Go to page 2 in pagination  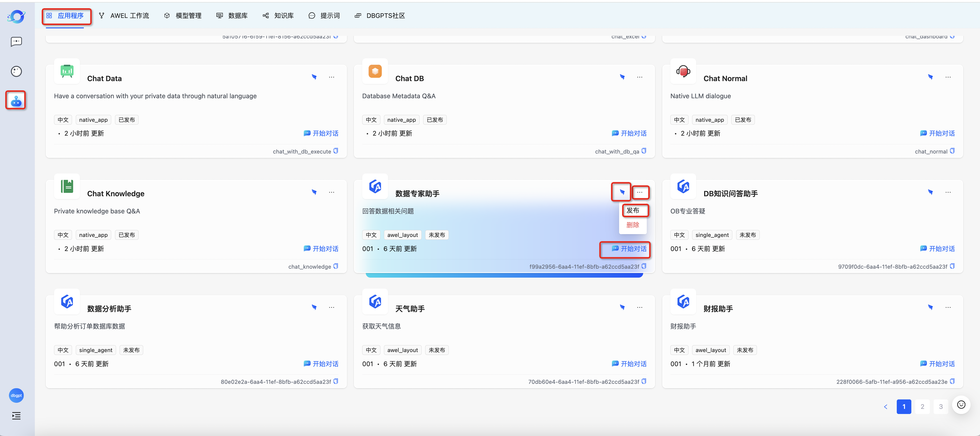[x=922, y=406]
